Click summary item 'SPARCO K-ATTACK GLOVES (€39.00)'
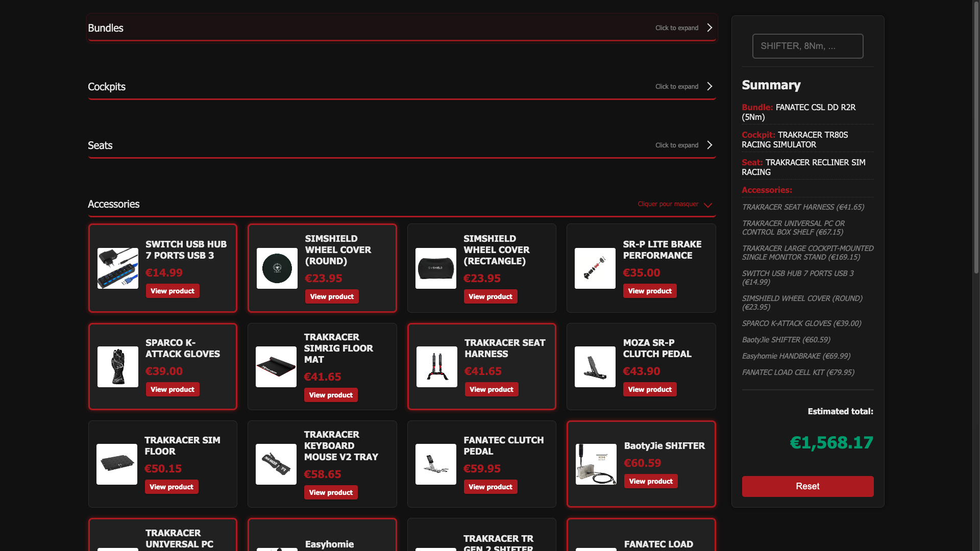 point(801,323)
